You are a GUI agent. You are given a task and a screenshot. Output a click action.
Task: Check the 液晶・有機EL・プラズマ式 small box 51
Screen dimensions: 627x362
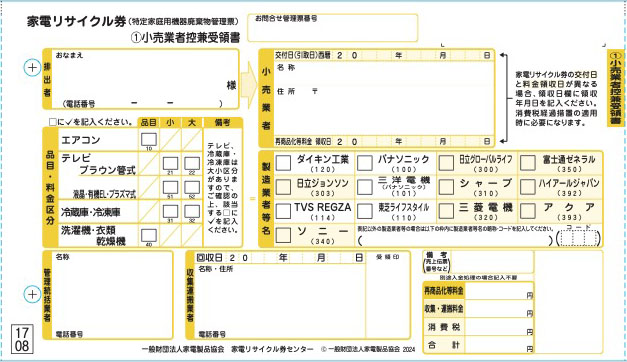170,188
